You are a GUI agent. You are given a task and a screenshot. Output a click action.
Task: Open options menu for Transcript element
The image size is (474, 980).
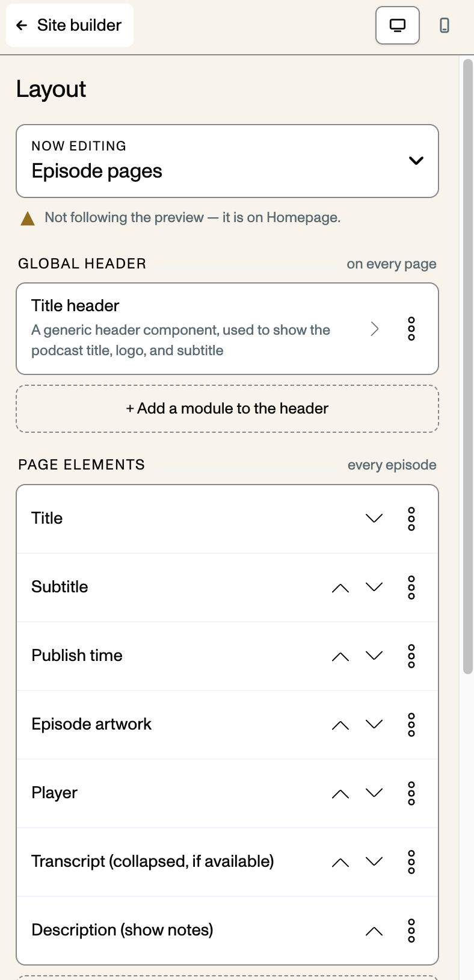pos(411,862)
